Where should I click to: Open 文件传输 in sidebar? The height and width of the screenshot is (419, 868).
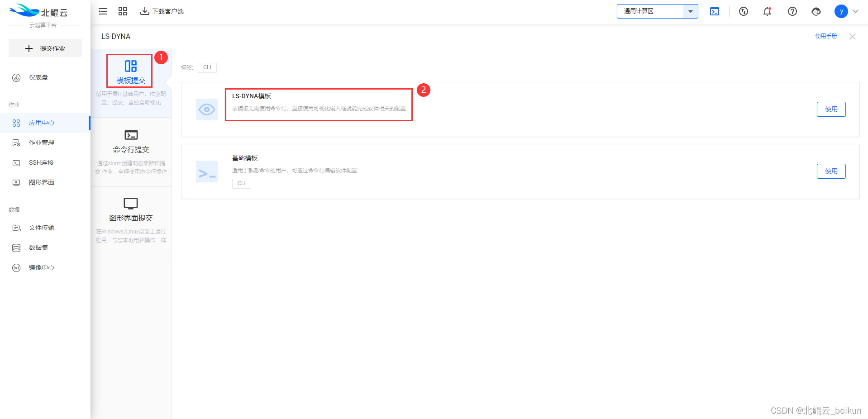tap(45, 228)
